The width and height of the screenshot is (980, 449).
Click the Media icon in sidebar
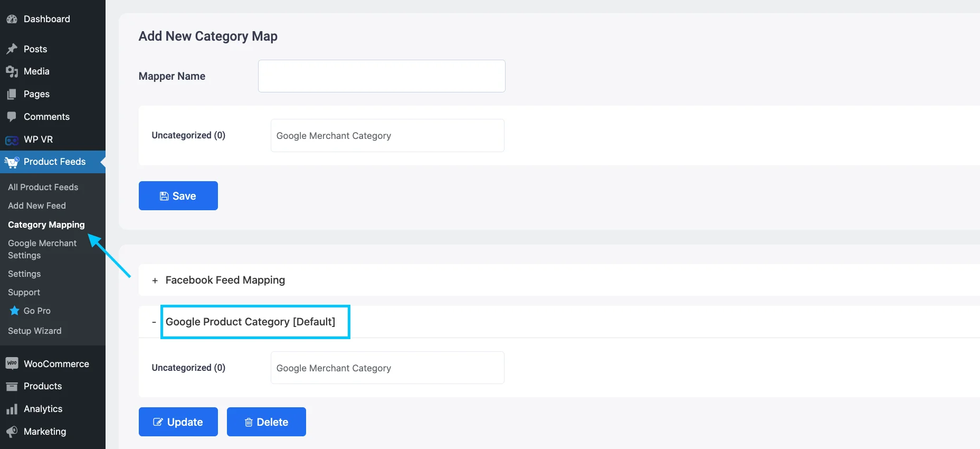(12, 71)
